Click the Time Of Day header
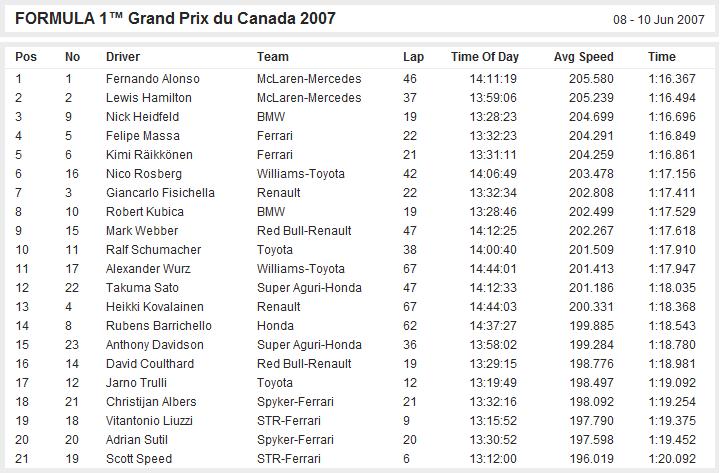This screenshot has width=721, height=473. [x=485, y=57]
